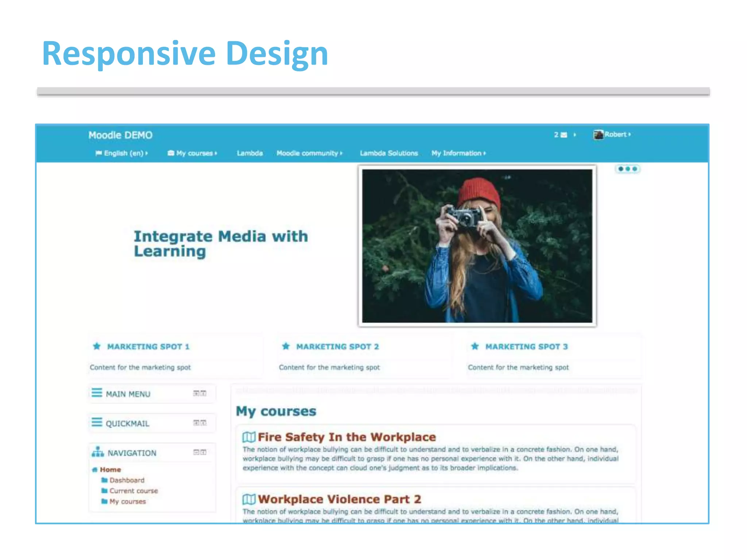Viewport: 747px width, 560px height.
Task: Click the Quickmail block list icon
Action: 97,422
